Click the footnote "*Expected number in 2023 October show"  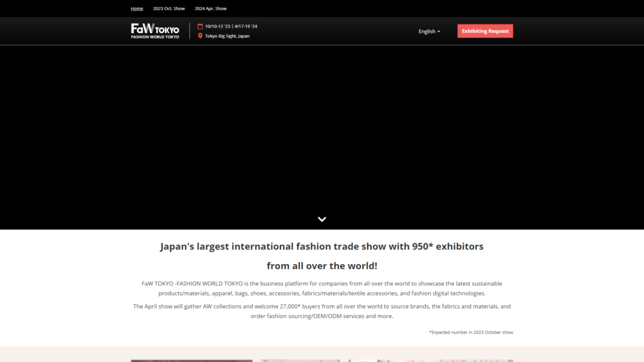click(x=471, y=332)
